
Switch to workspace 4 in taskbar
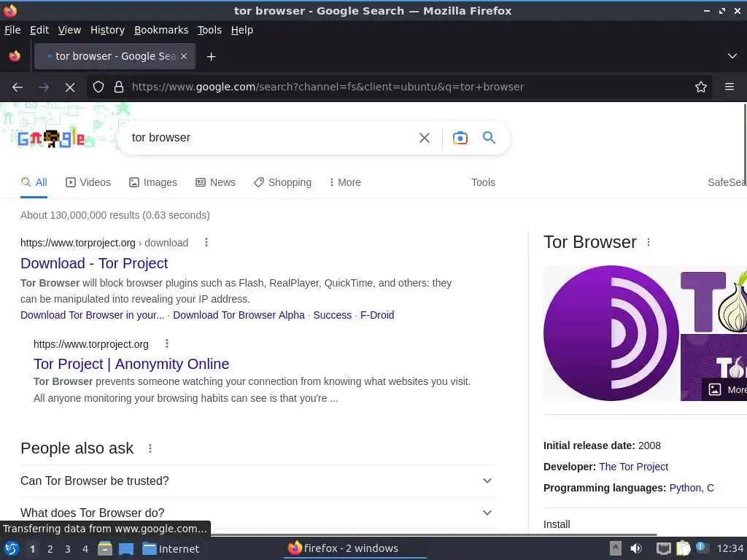[x=85, y=549]
